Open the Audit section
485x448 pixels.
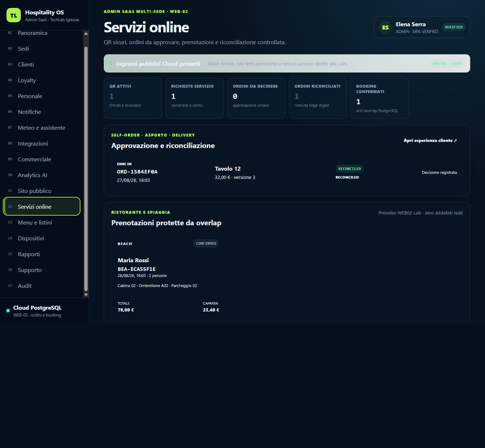[x=42, y=286]
